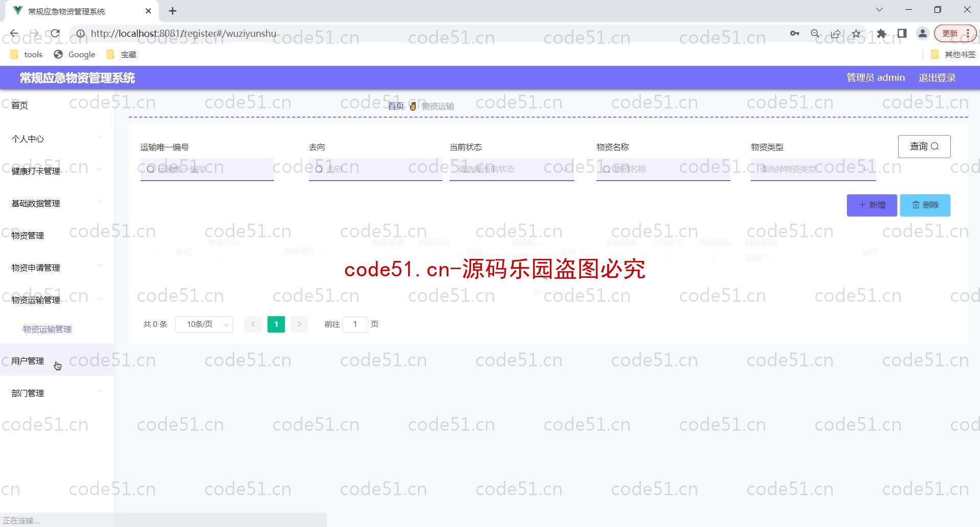Collapse 物资运输管理 parent menu
This screenshot has height=527, width=980.
[57, 300]
